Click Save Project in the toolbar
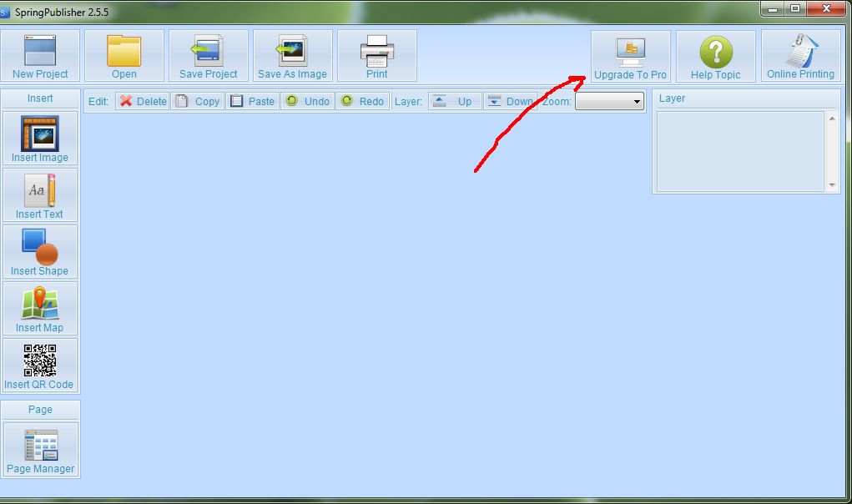 coord(209,56)
